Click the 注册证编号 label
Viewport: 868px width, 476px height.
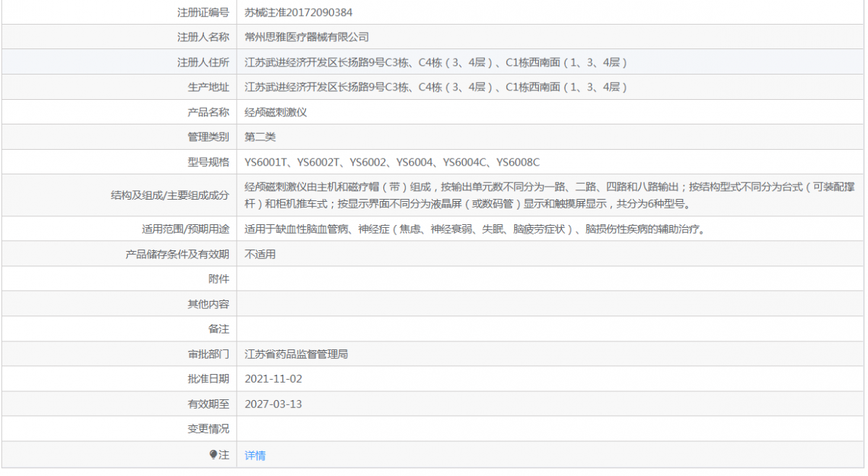point(203,12)
